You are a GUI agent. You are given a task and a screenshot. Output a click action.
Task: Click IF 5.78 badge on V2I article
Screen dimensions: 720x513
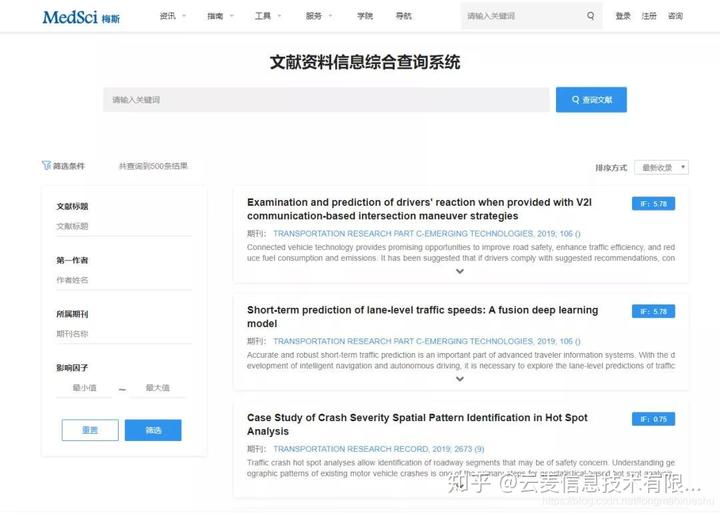tap(653, 204)
